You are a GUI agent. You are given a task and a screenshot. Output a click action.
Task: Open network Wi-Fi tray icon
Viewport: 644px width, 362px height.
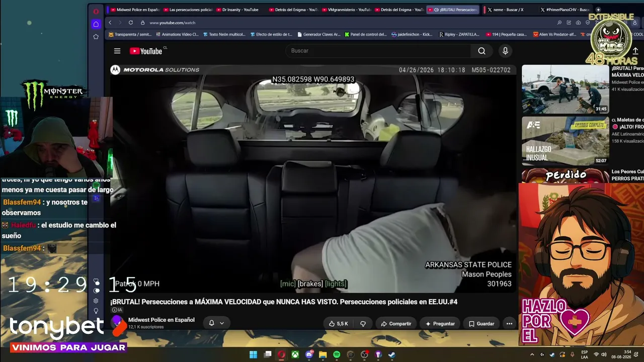(596, 354)
